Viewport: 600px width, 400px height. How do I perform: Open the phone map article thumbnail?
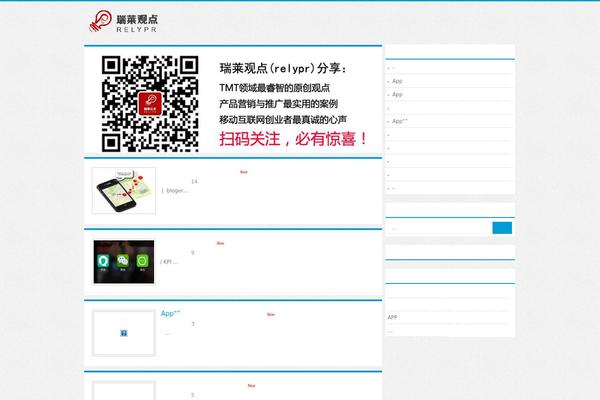click(x=124, y=191)
